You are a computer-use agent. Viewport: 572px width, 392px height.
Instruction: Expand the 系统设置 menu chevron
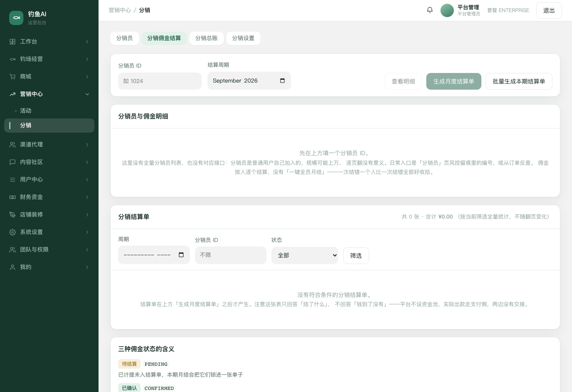(87, 232)
